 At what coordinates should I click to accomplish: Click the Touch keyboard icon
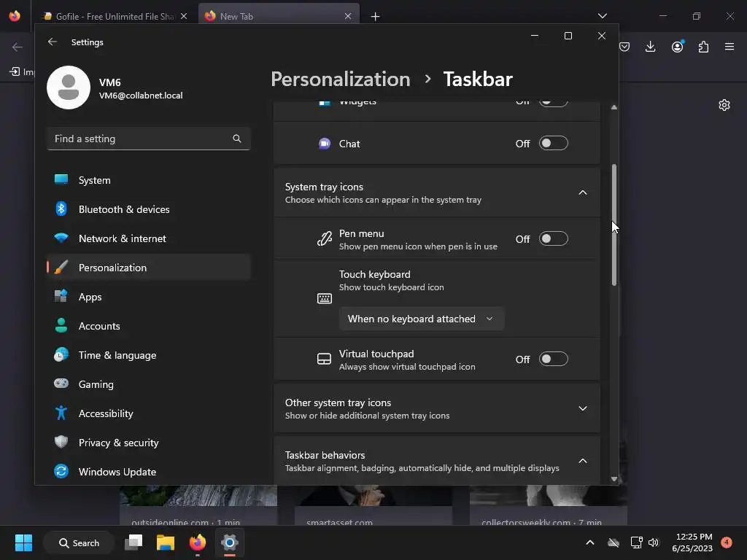tap(325, 298)
